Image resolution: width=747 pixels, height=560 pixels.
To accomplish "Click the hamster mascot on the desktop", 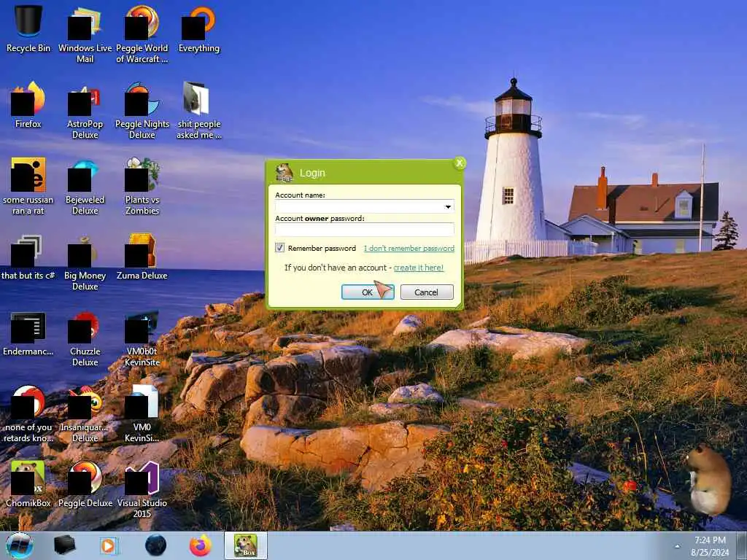I will tap(708, 480).
